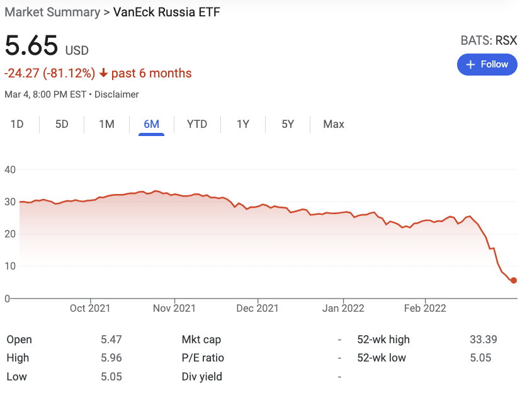Image resolution: width=532 pixels, height=393 pixels.
Task: Click the 52-wk high value 33.39
Action: pyautogui.click(x=483, y=339)
